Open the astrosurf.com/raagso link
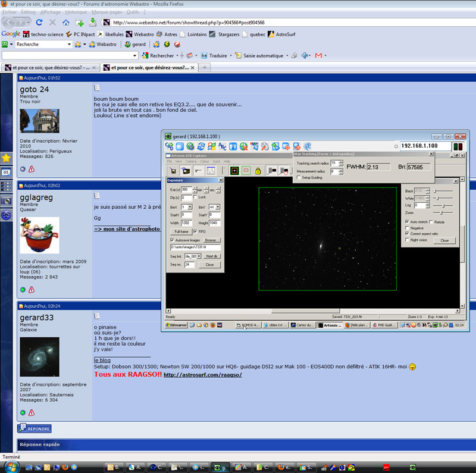476x473 pixels. point(202,375)
